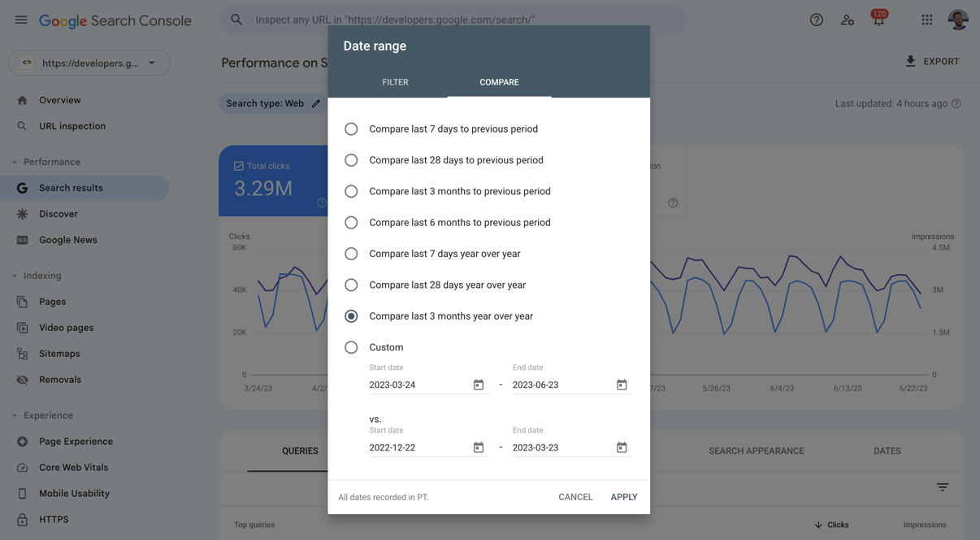980x540 pixels.
Task: Collapse the Performance sidebar section
Action: click(x=13, y=161)
